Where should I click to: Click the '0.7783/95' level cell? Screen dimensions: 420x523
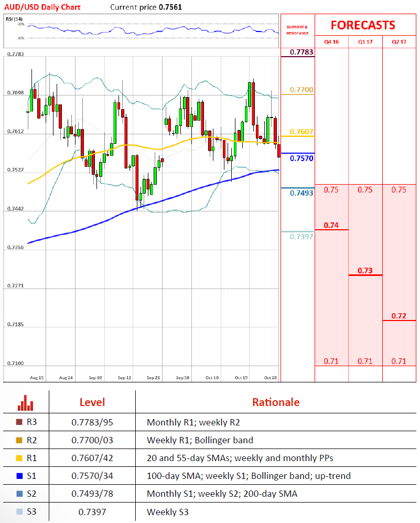point(92,423)
